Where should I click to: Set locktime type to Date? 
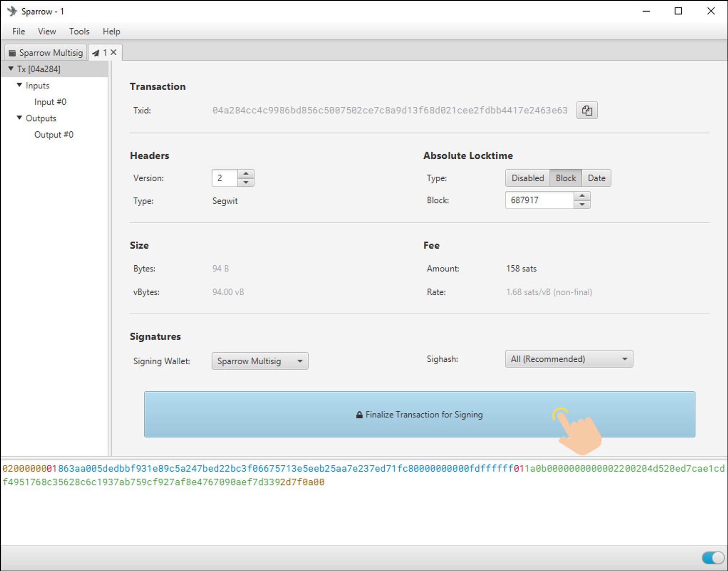[596, 178]
